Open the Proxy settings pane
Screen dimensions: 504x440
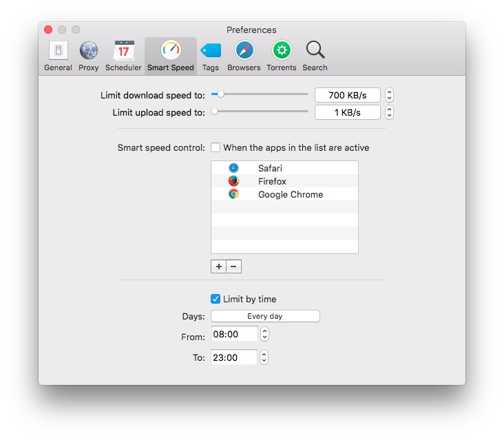coord(89,56)
